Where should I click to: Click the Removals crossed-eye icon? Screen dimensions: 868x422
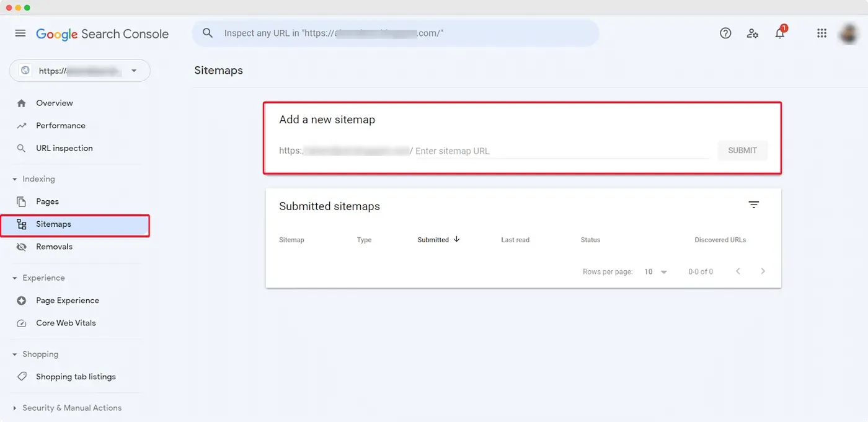pos(22,247)
